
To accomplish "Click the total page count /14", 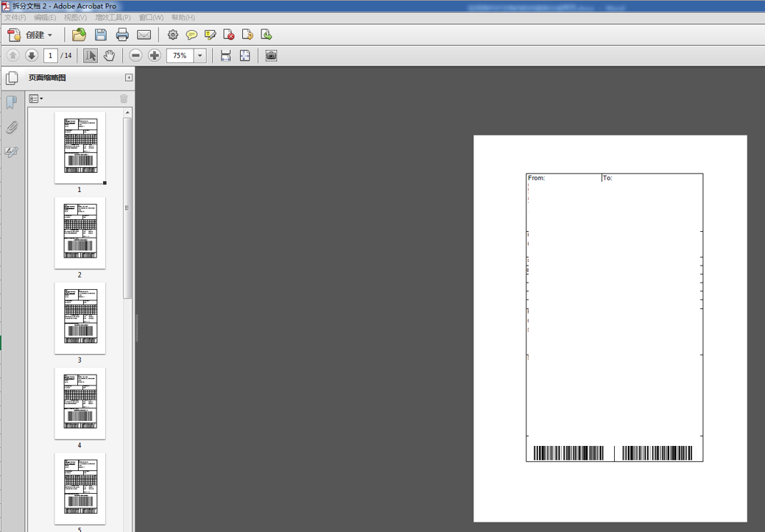I will (66, 56).
